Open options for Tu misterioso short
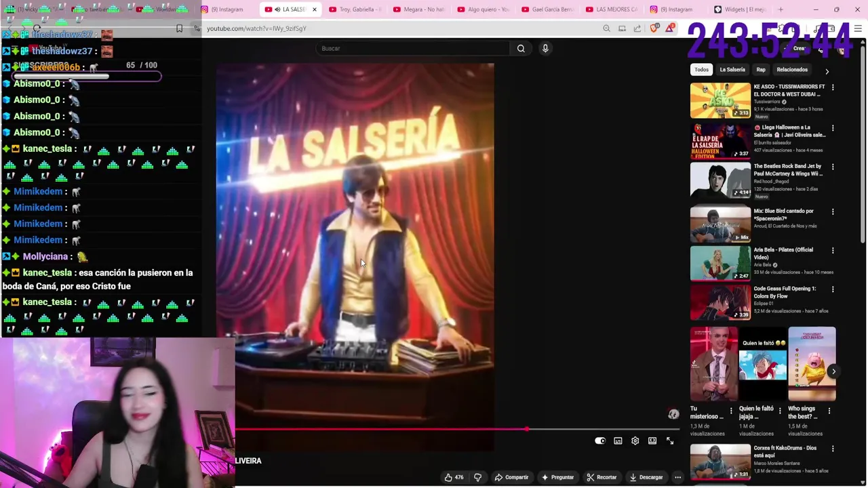The image size is (868, 488). pos(730,411)
